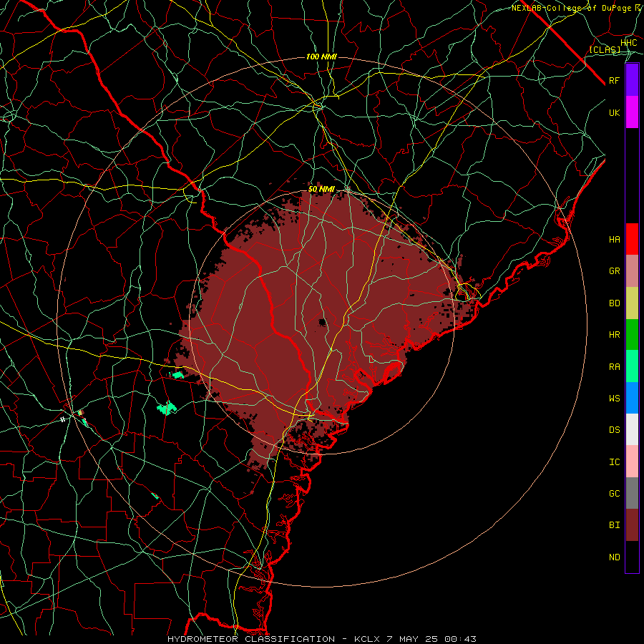Click the RF purple legend swatch

pyautogui.click(x=632, y=80)
